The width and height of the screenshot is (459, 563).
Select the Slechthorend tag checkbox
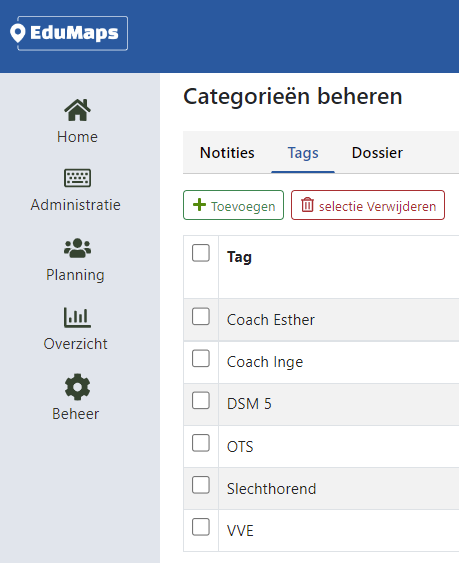click(201, 485)
